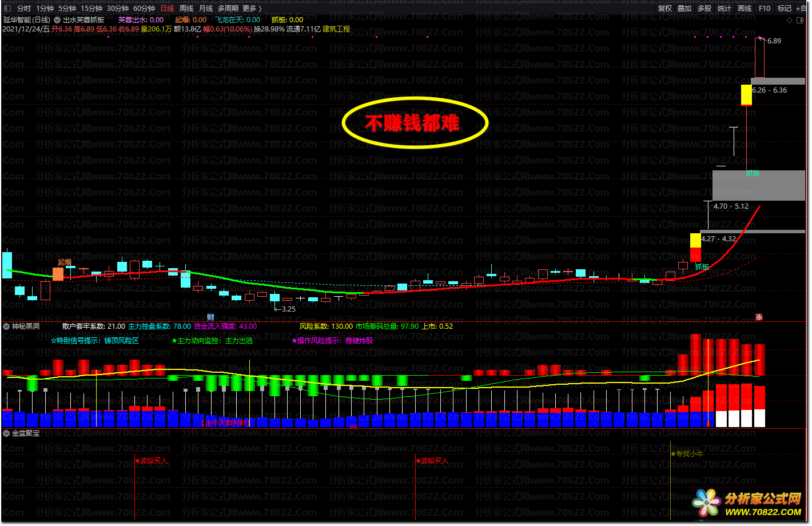812x526 pixels.
Task: Click the tall red hollow candle at 6.89
Action: pyautogui.click(x=759, y=58)
